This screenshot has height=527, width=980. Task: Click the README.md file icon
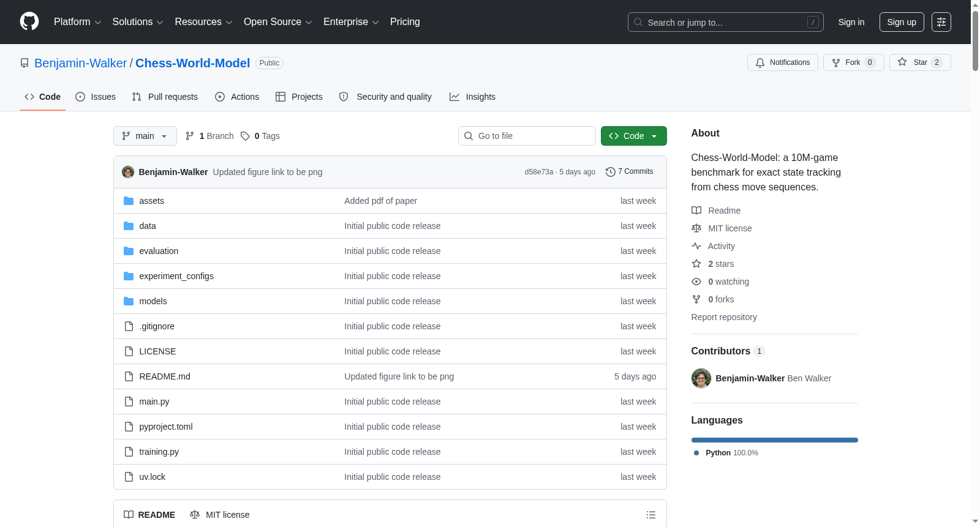pyautogui.click(x=129, y=376)
